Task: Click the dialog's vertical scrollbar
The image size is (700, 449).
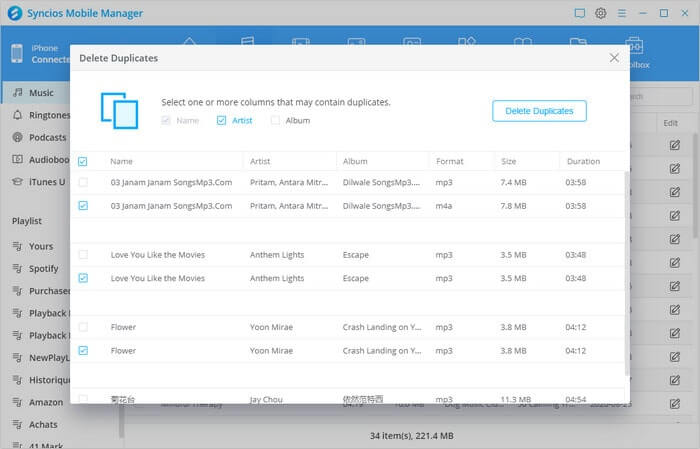Action: point(626,272)
